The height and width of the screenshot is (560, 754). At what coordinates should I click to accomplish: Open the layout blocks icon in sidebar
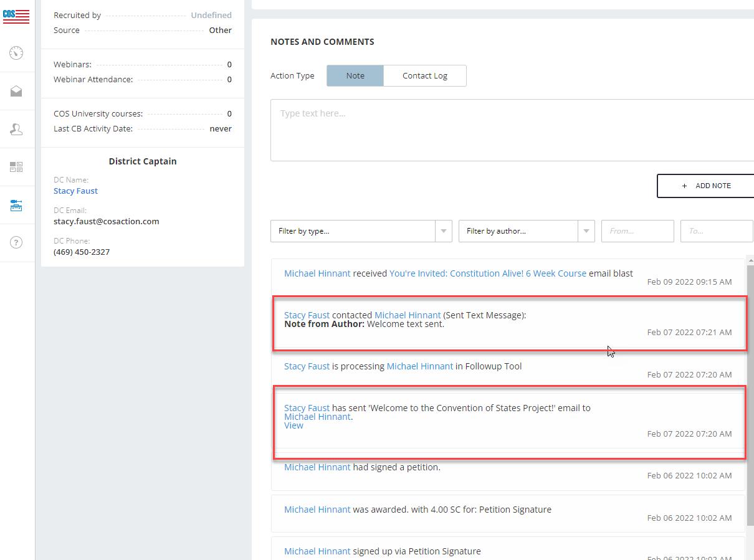(x=16, y=167)
